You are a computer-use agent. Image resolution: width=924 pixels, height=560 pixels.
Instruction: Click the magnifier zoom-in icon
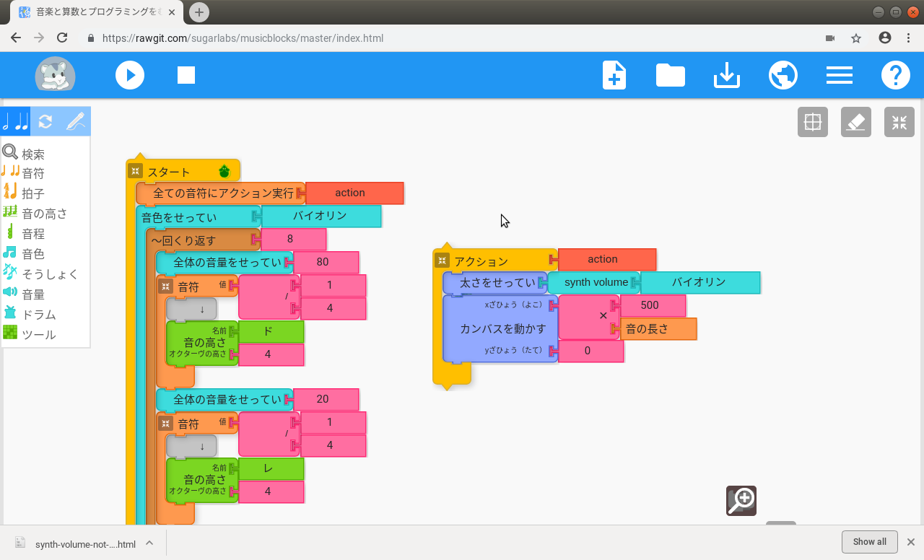pos(741,501)
